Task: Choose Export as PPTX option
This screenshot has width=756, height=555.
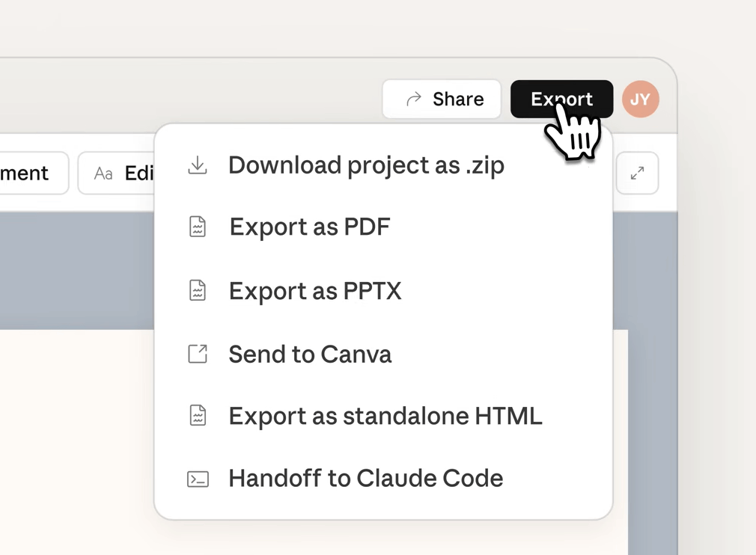Action: tap(315, 290)
